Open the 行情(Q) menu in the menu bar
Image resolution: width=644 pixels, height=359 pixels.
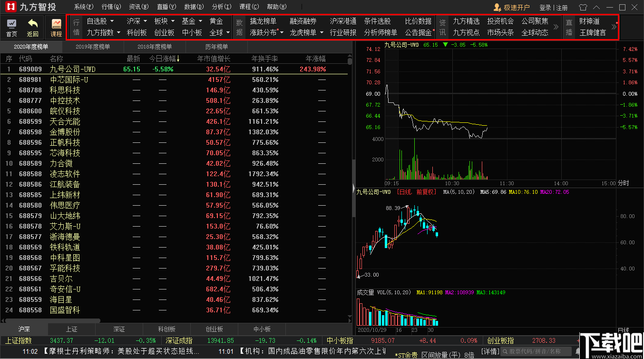click(x=111, y=7)
